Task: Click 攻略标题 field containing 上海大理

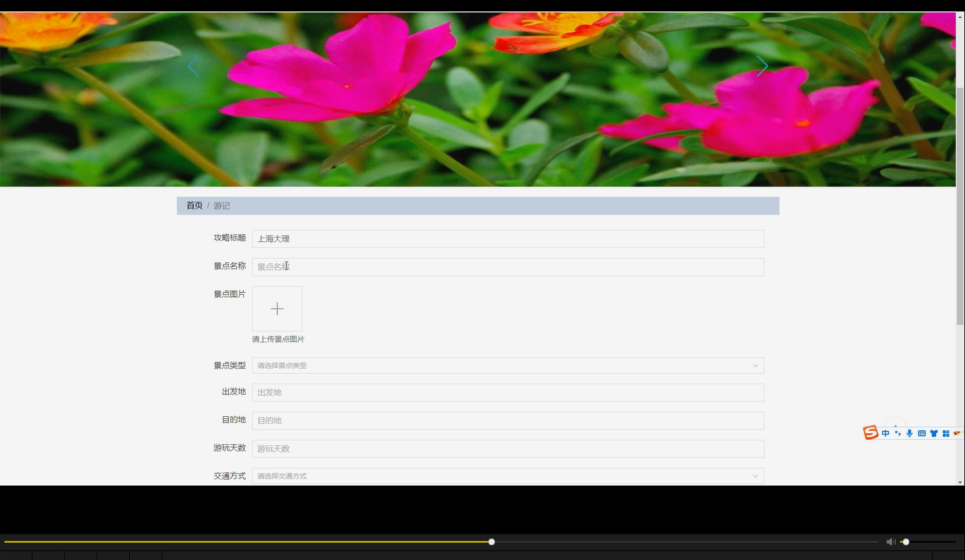Action: [508, 239]
